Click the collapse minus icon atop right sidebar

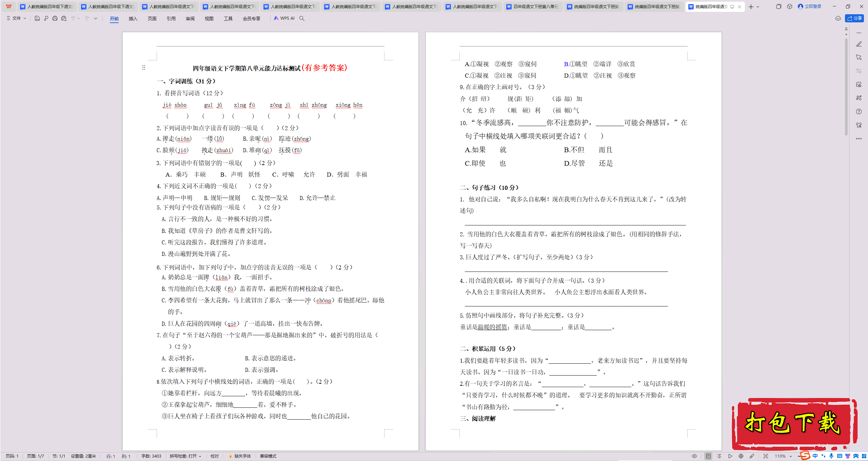tap(859, 33)
